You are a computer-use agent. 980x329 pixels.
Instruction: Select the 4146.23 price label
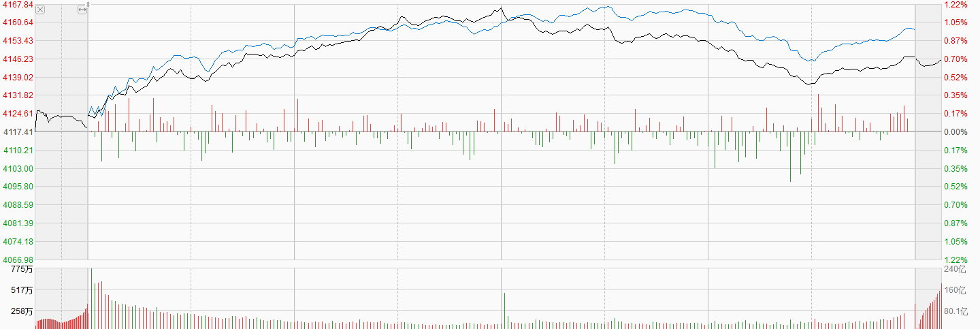17,59
